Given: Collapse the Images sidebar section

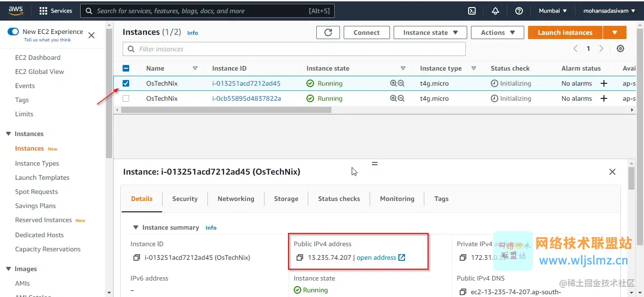Looking at the screenshot, I should point(8,269).
